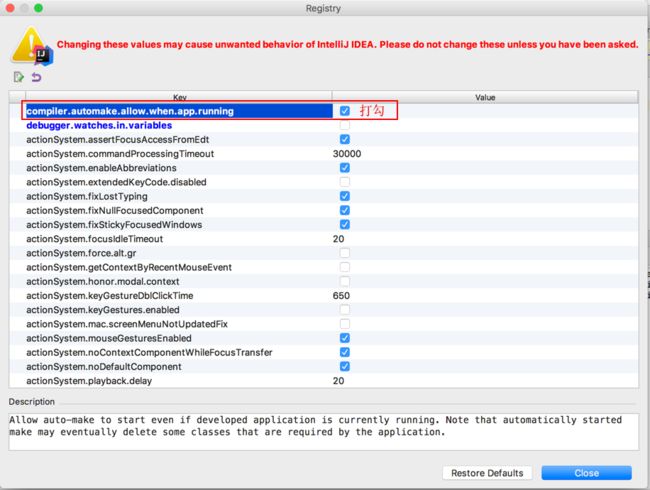Select the actionSystem.playback.delay key
The height and width of the screenshot is (490, 650).
pos(89,381)
